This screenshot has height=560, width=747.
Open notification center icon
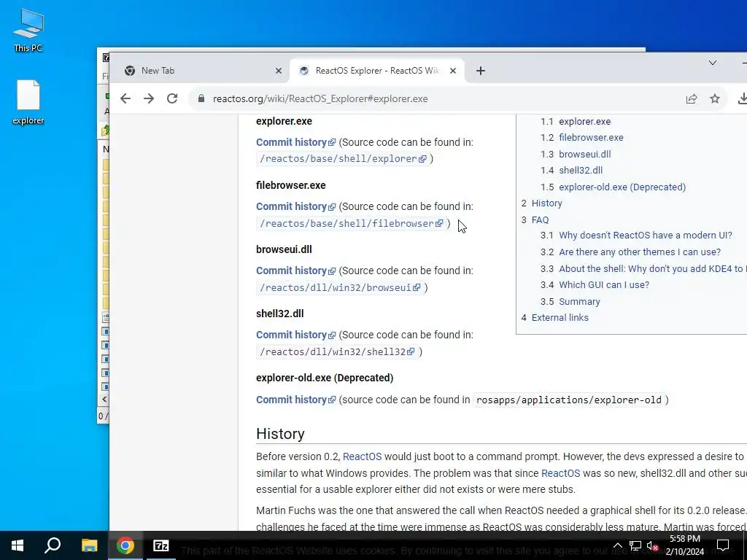pyautogui.click(x=723, y=545)
